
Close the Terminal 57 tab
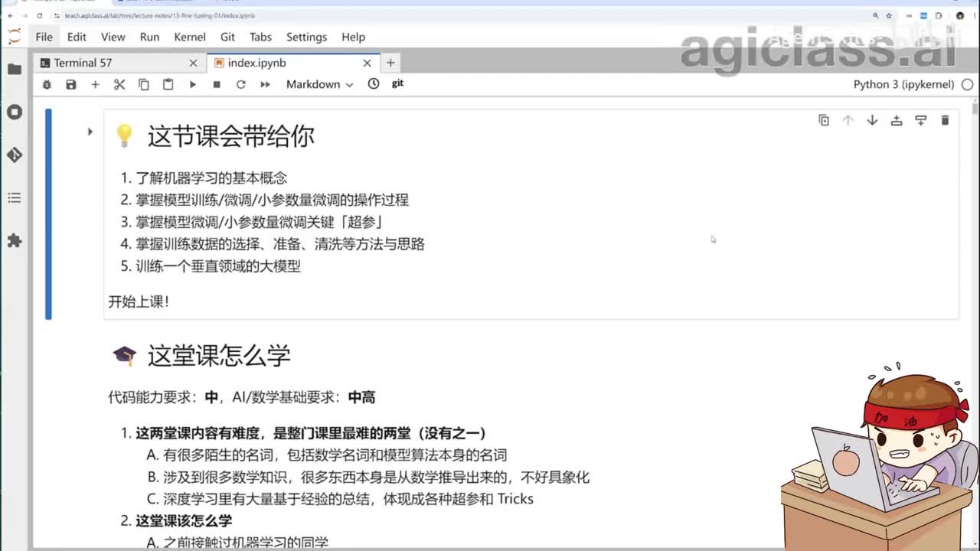click(x=193, y=63)
